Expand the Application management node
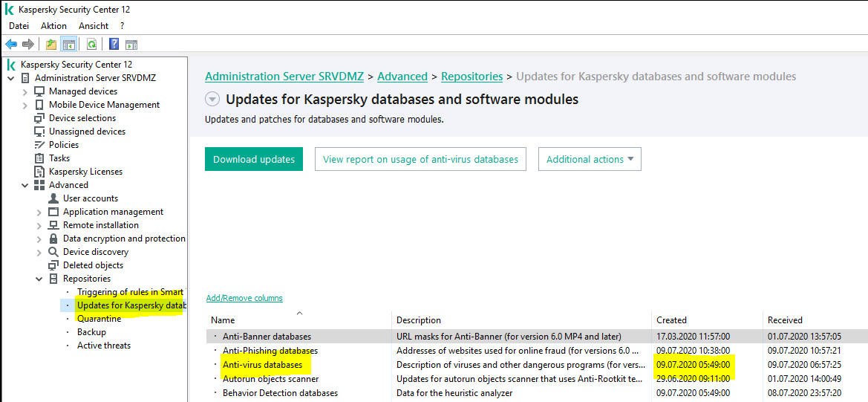Image resolution: width=868 pixels, height=402 pixels. [39, 212]
